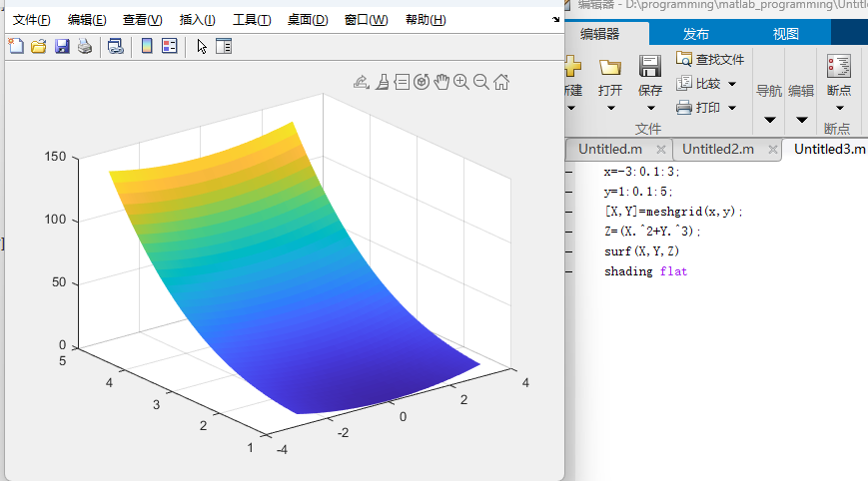Open the Window (窗口) menu in figure
The height and width of the screenshot is (481, 868).
pyautogui.click(x=366, y=20)
